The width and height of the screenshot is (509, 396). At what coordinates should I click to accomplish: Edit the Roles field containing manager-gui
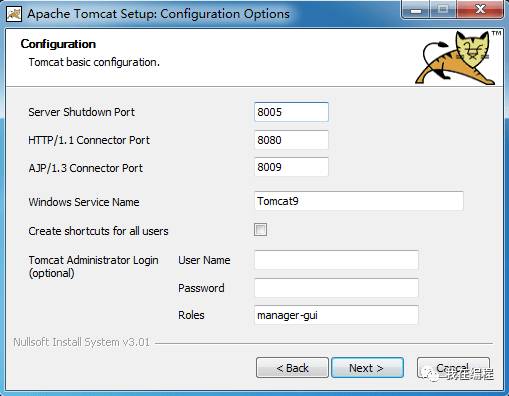click(336, 315)
